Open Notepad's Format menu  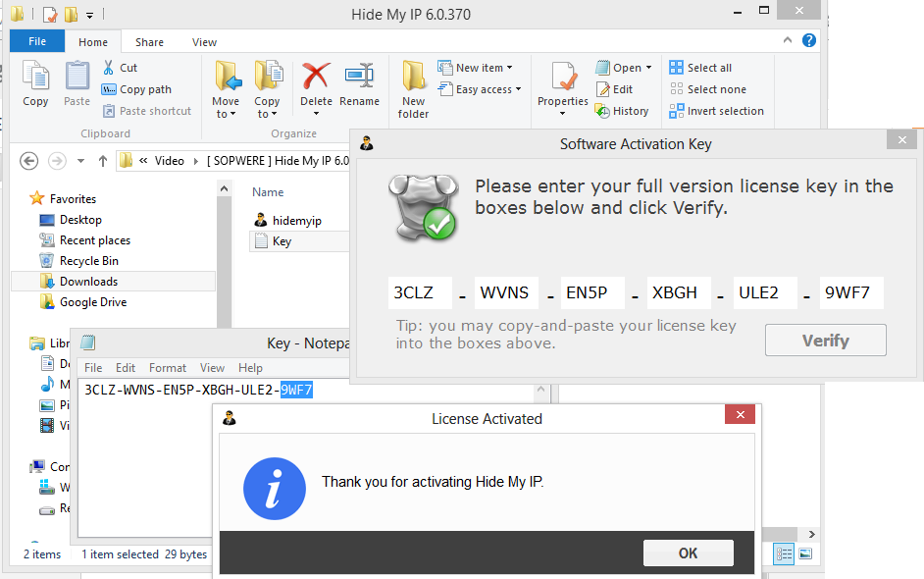tap(168, 368)
